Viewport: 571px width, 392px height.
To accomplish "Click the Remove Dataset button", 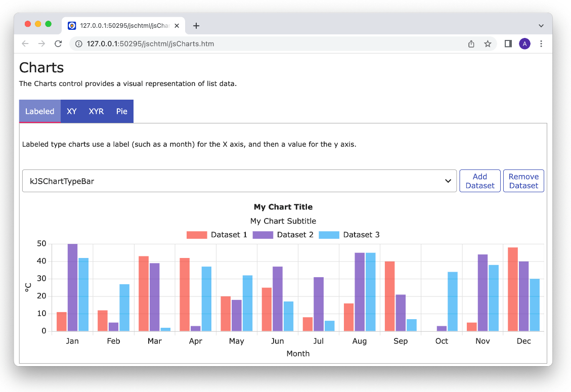I will 523,181.
